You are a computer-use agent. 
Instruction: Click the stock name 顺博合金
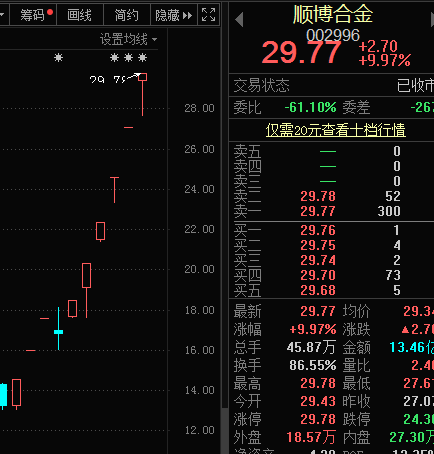333,14
